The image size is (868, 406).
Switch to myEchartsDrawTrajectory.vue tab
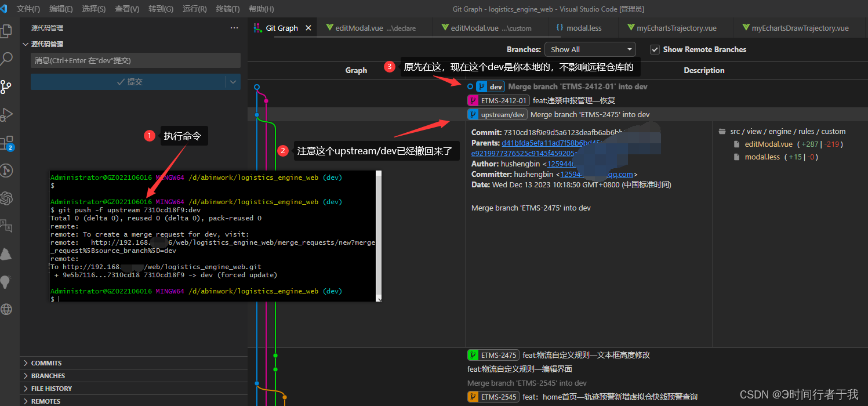pos(800,28)
